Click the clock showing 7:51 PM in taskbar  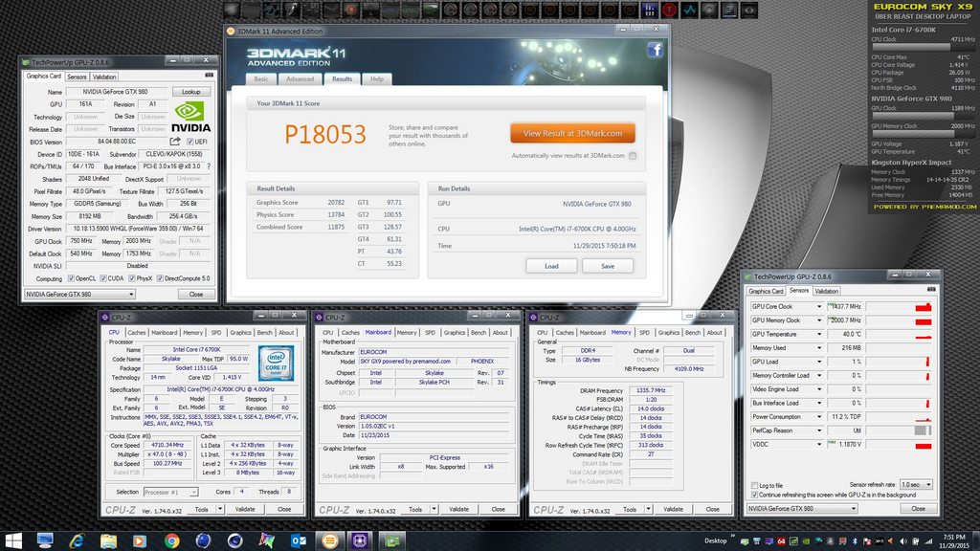point(954,538)
